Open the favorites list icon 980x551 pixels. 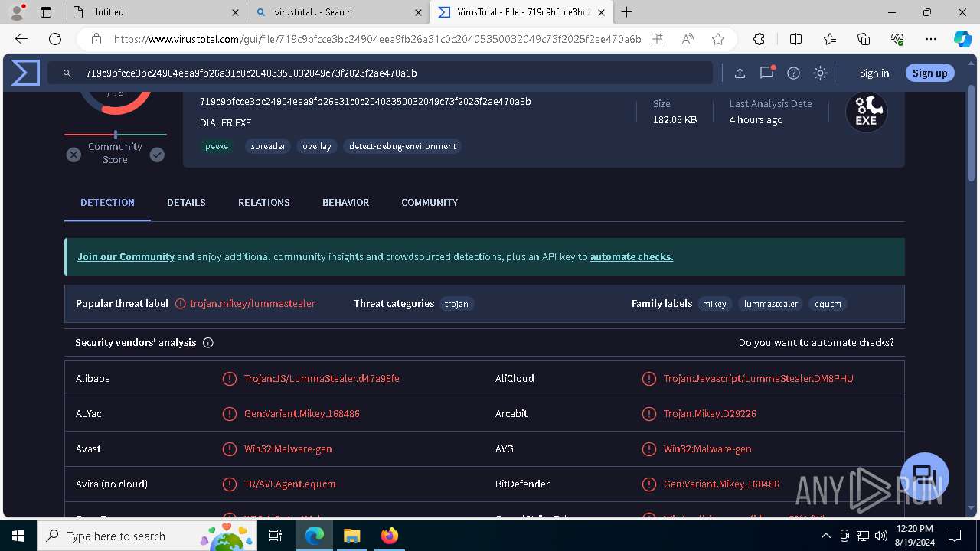click(830, 39)
